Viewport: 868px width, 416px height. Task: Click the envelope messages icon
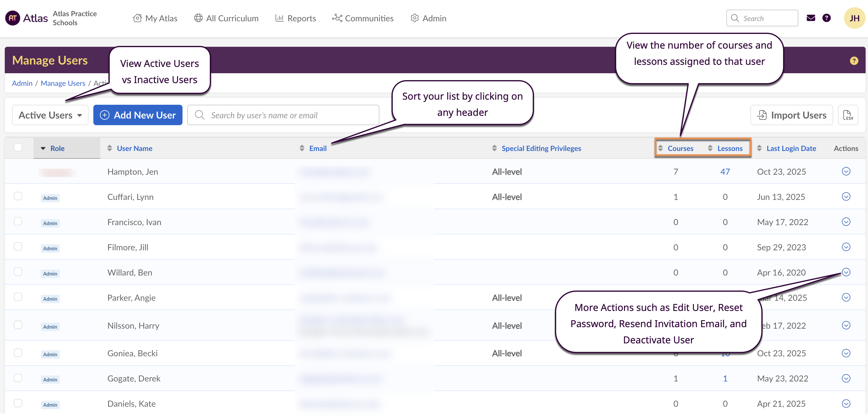pos(811,18)
